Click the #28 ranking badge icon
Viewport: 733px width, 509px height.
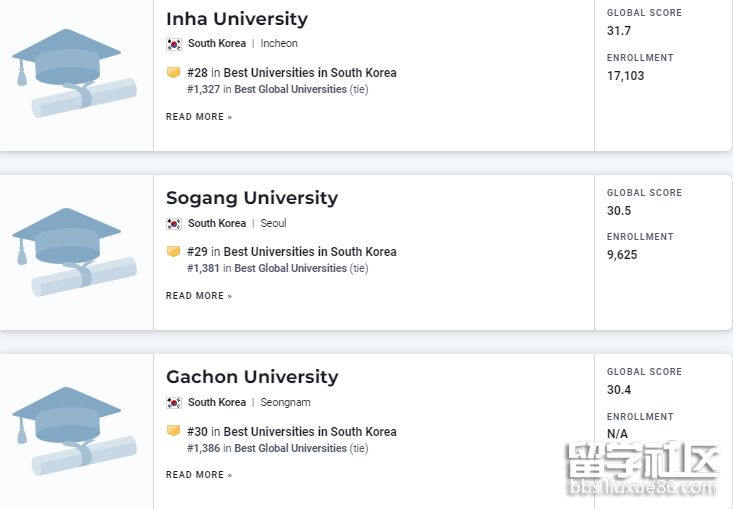click(x=173, y=73)
